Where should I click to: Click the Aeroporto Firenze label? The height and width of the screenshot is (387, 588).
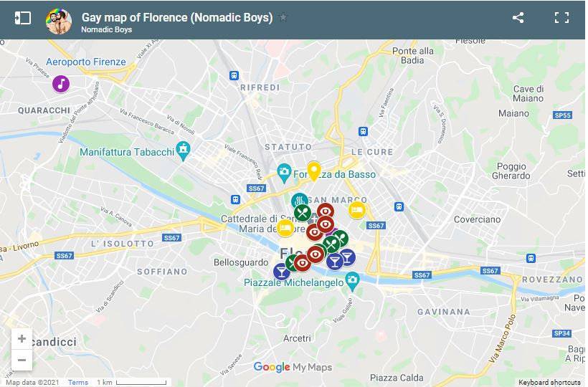coord(86,62)
